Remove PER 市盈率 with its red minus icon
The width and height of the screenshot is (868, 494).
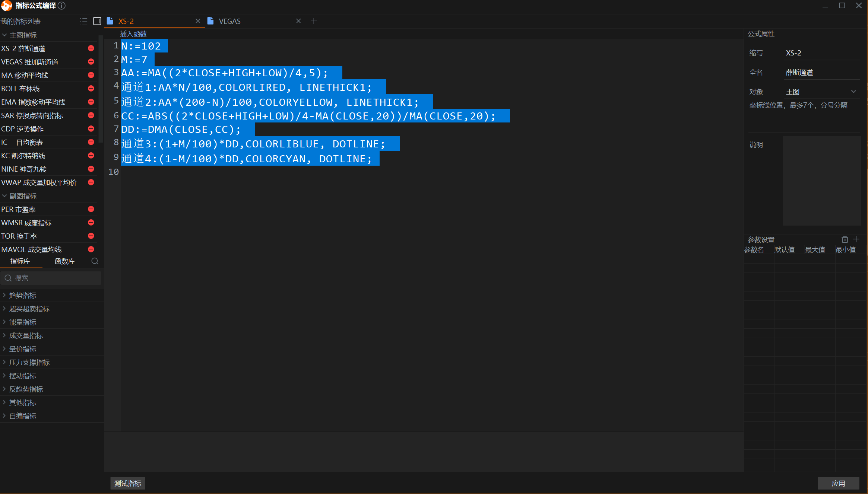tap(91, 209)
